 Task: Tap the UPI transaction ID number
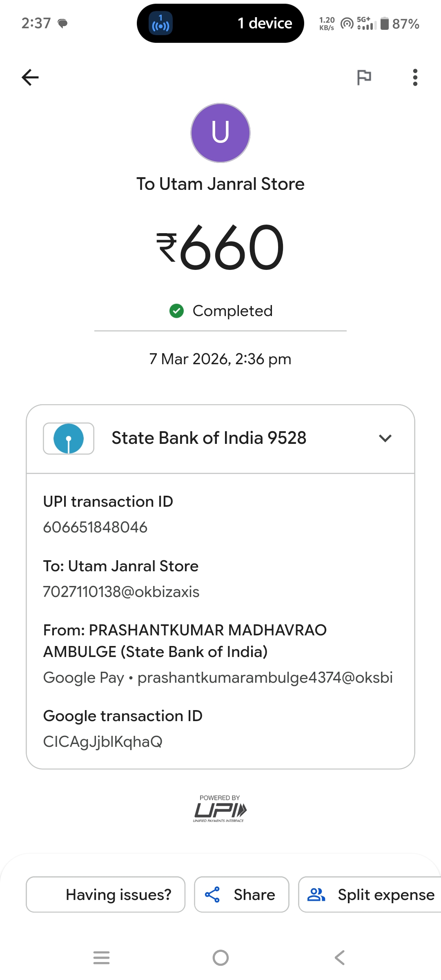tap(95, 527)
